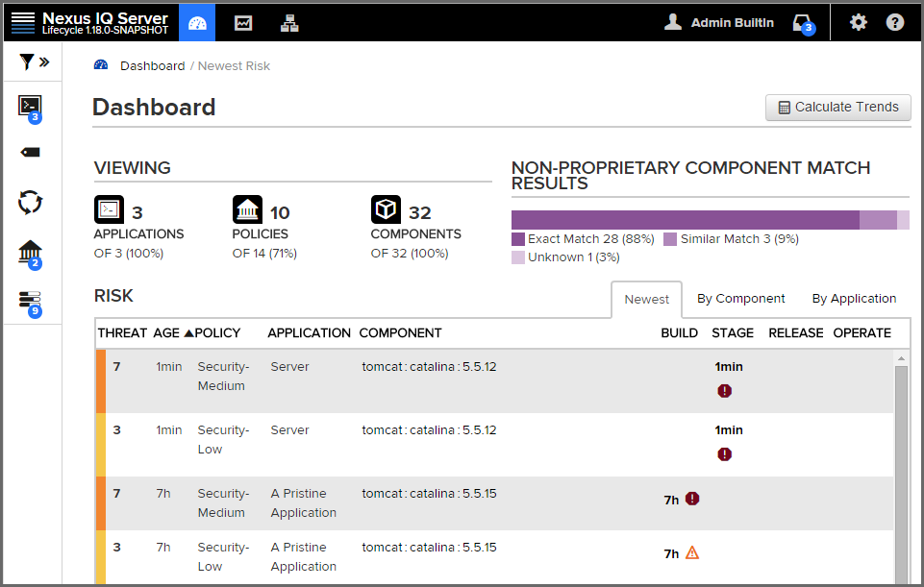Expand the filter funnel sidebar
Screen dimensions: 924x587
pos(35,61)
